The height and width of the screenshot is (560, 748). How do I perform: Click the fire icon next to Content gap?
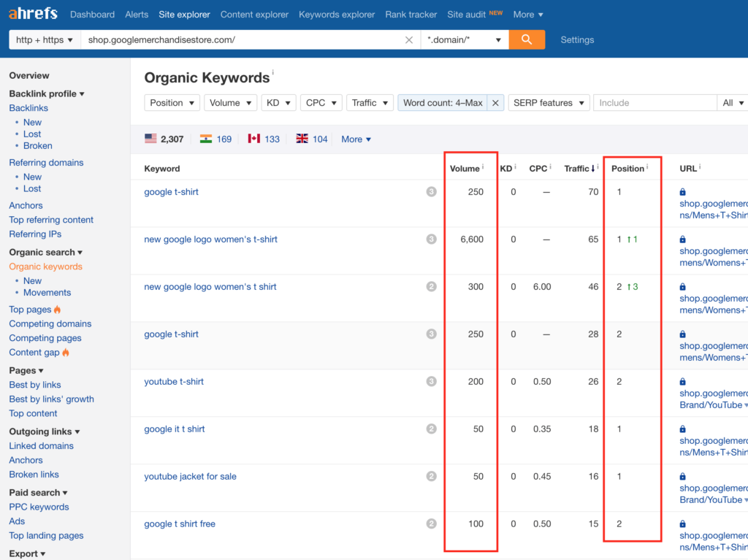click(x=67, y=352)
